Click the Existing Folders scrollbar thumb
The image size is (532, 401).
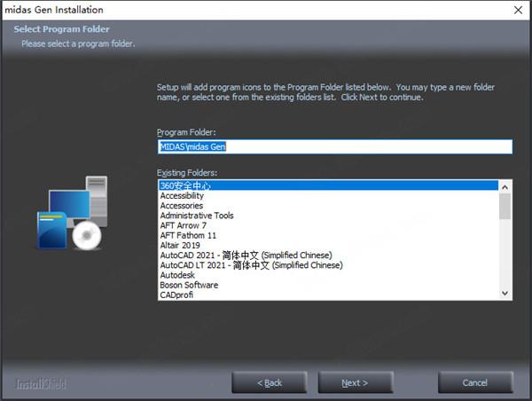[x=505, y=207]
